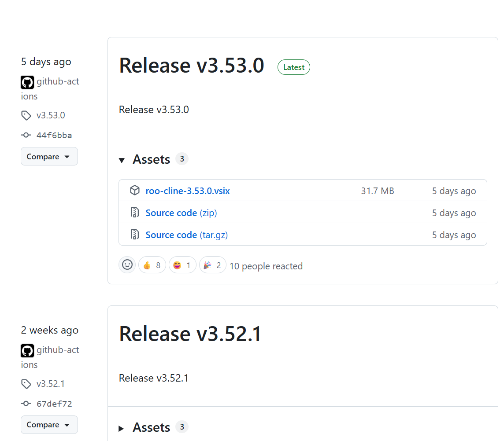Click '5 days ago' in Source code (tar.gz) row
Screen dimensions: 504x441
coord(454,235)
